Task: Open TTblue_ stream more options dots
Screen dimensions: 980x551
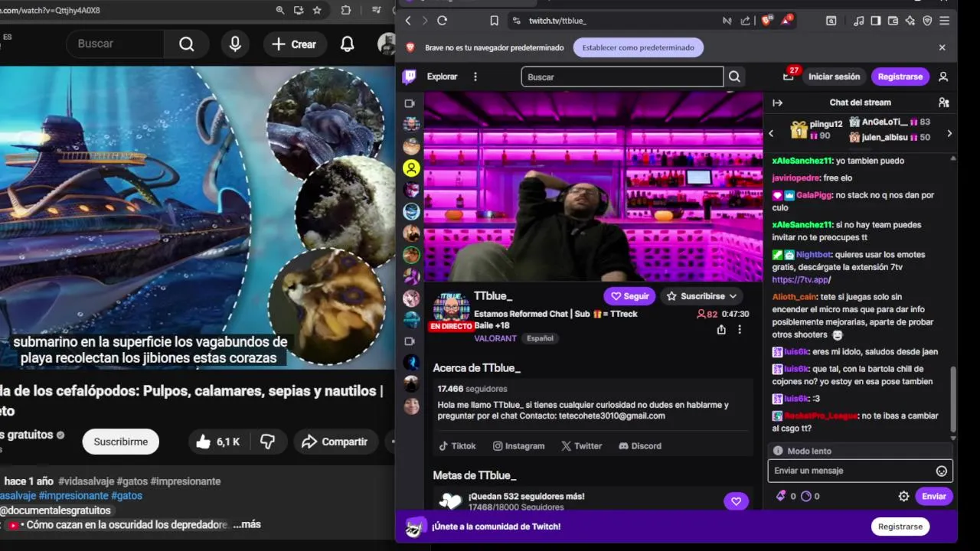Action: (x=740, y=329)
